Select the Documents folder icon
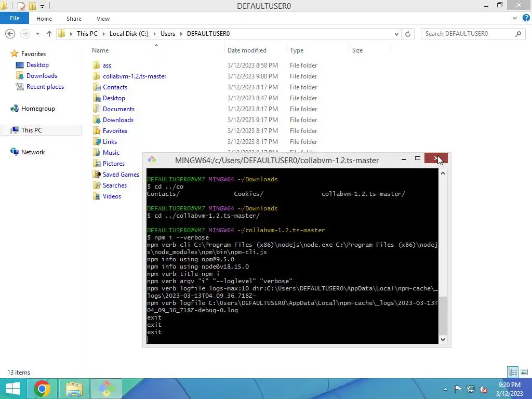 [x=97, y=109]
